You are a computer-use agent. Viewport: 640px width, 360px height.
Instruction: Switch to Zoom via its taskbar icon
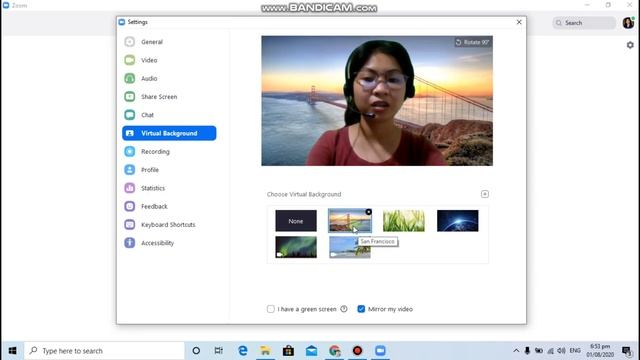380,351
